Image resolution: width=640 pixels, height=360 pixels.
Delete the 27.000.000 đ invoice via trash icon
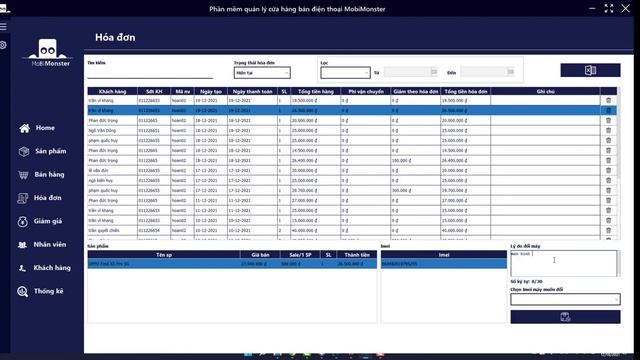608,200
